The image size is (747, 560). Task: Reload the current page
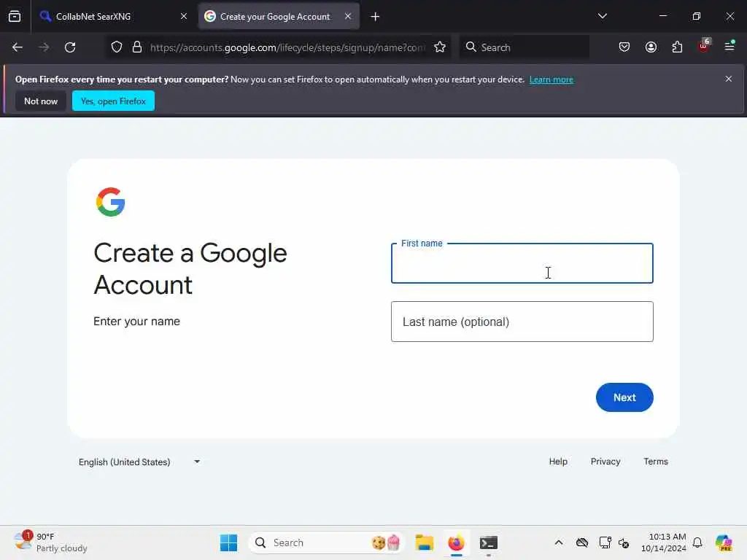[x=70, y=47]
